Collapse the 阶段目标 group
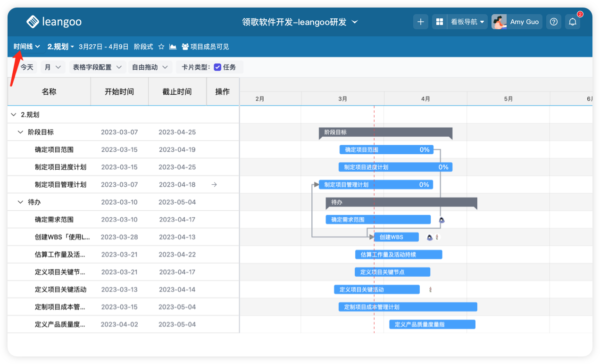Viewport: 600px width, 364px height. click(x=20, y=132)
